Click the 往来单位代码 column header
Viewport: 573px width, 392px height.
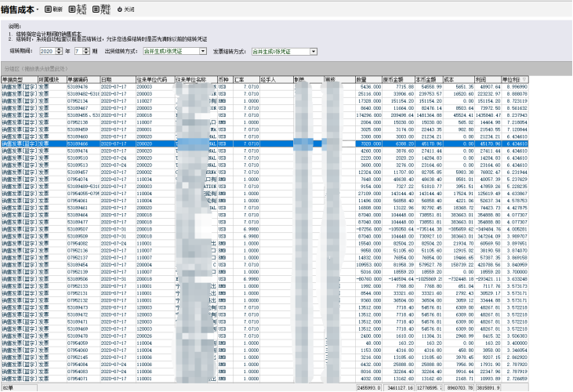(154, 79)
